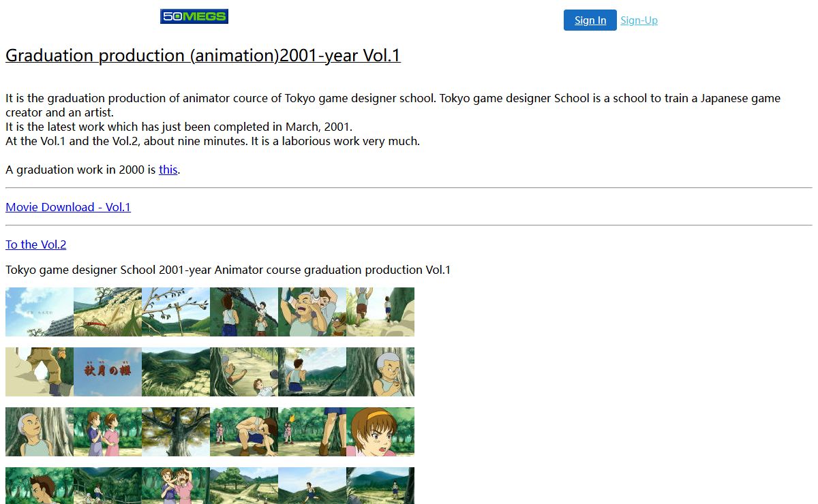Image resolution: width=818 pixels, height=504 pixels.
Task: Open thumbnail of boy and child by tree
Action: pos(244,312)
